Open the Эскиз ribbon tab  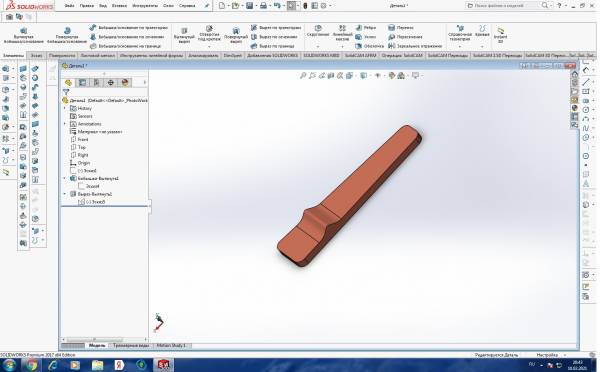point(36,55)
